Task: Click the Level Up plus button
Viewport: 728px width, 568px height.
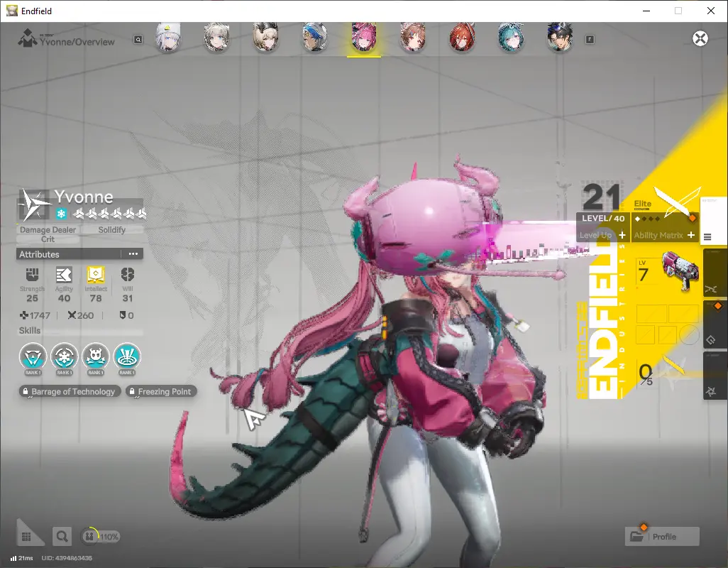Action: (622, 235)
